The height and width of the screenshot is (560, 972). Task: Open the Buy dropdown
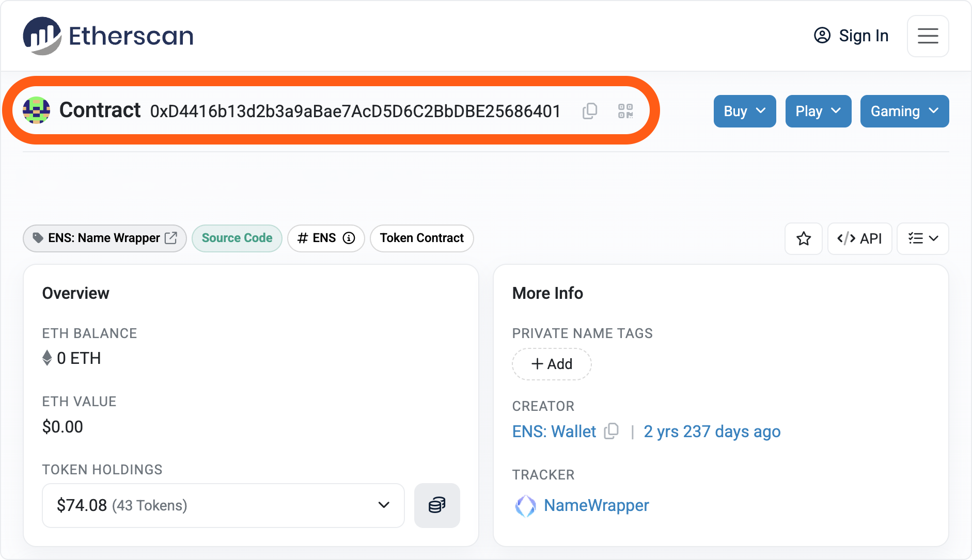pyautogui.click(x=744, y=111)
